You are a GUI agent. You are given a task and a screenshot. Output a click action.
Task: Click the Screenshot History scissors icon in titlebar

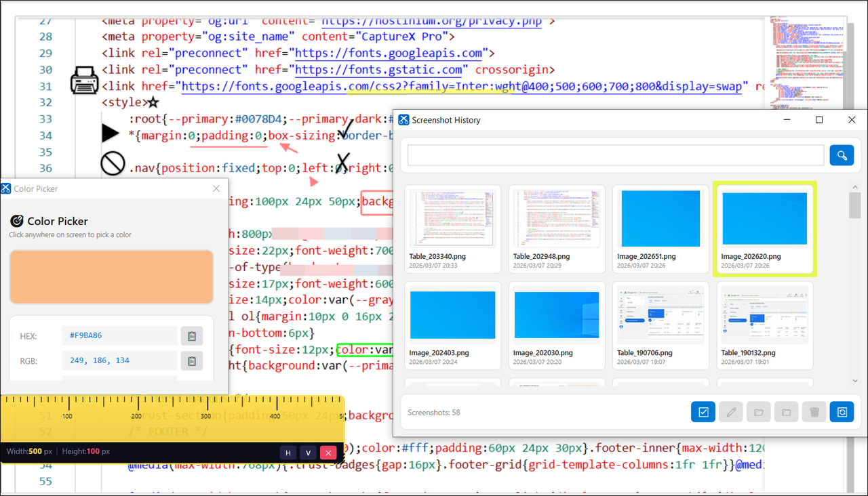(403, 119)
